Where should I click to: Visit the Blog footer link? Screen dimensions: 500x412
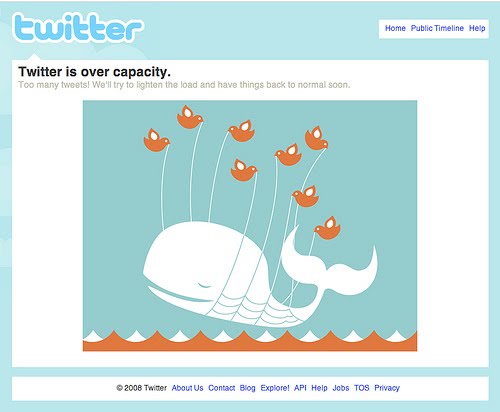tap(247, 388)
